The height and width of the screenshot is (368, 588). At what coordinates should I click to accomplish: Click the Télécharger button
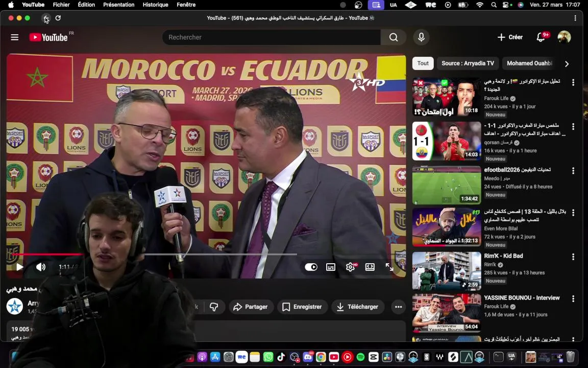pyautogui.click(x=358, y=307)
